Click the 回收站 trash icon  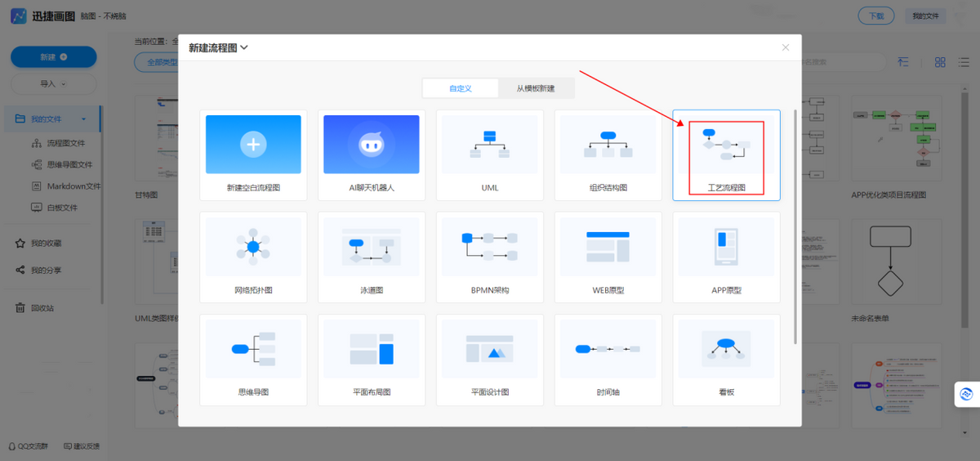click(x=20, y=308)
